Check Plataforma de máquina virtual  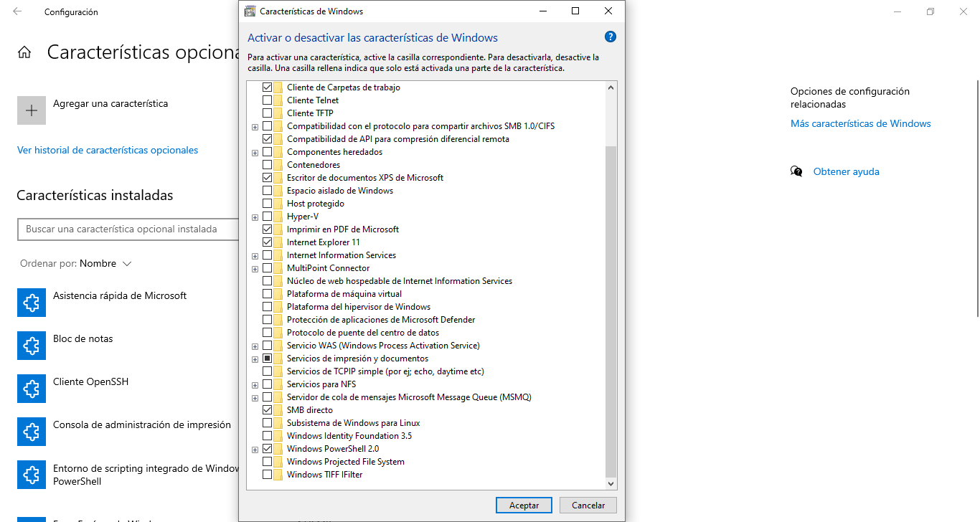click(268, 294)
